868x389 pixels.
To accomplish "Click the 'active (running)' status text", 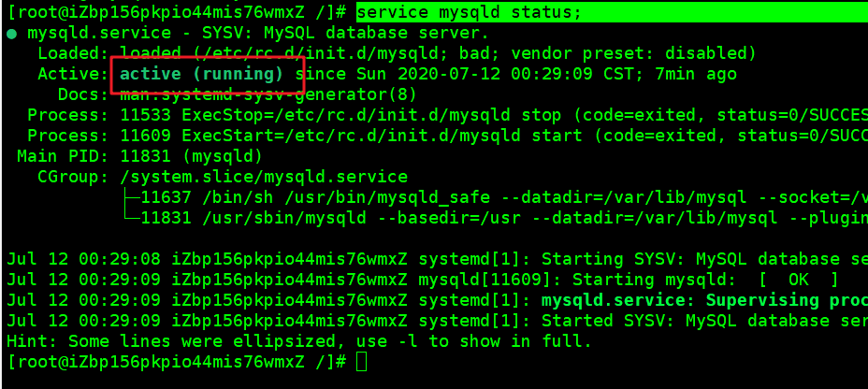I will coord(201,74).
